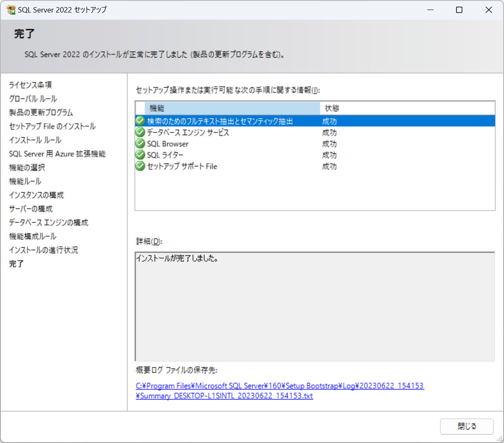Close the setup window with X
The height and width of the screenshot is (443, 504).
pyautogui.click(x=489, y=10)
